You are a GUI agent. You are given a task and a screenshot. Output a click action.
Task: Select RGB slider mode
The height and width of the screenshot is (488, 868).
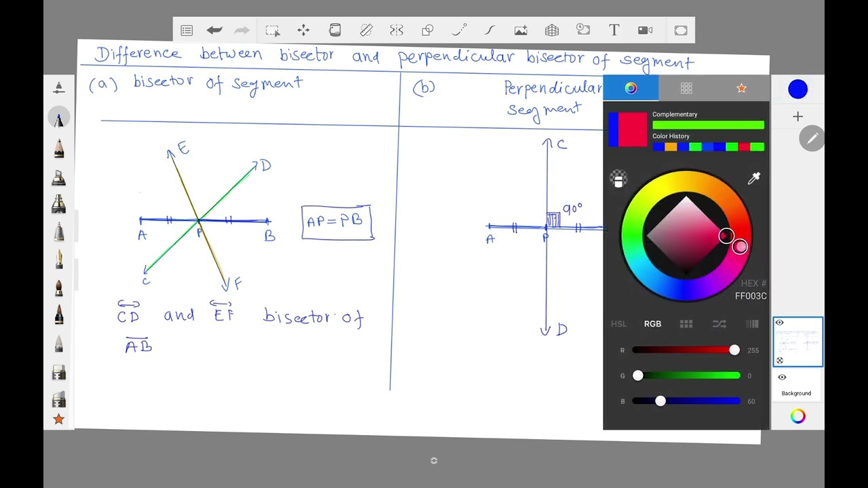[652, 324]
